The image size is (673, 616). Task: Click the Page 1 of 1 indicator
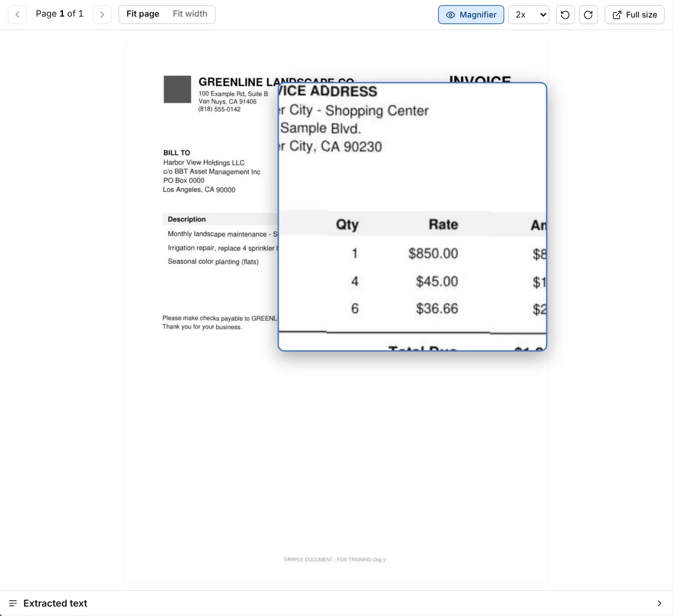coord(60,14)
